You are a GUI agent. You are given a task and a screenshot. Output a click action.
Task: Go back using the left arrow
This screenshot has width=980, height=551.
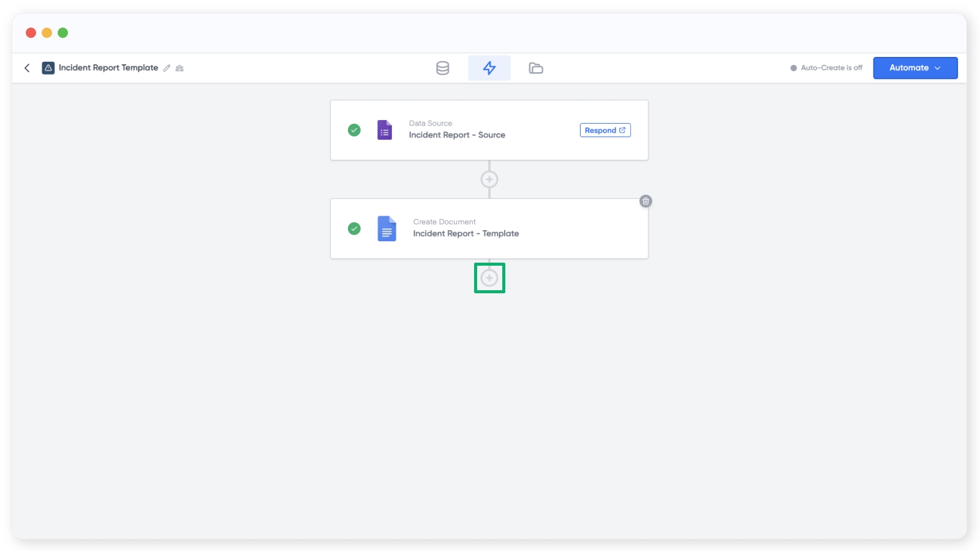pos(27,68)
